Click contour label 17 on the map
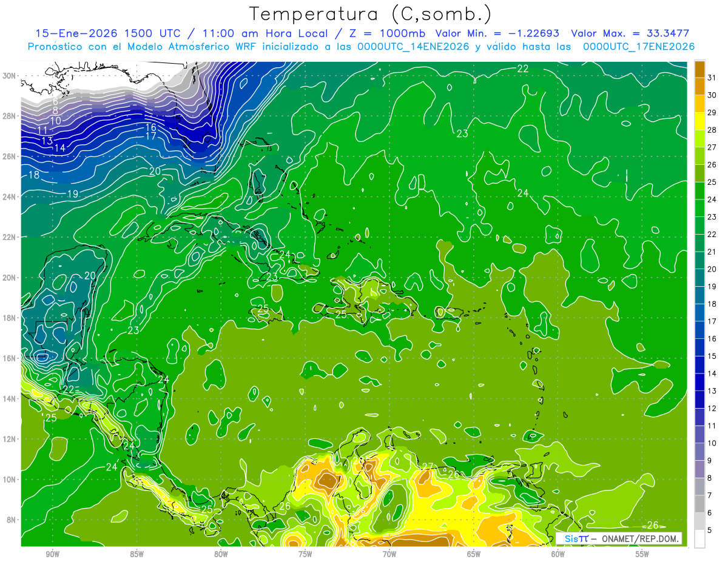This screenshot has height=562, width=728. pos(151,136)
